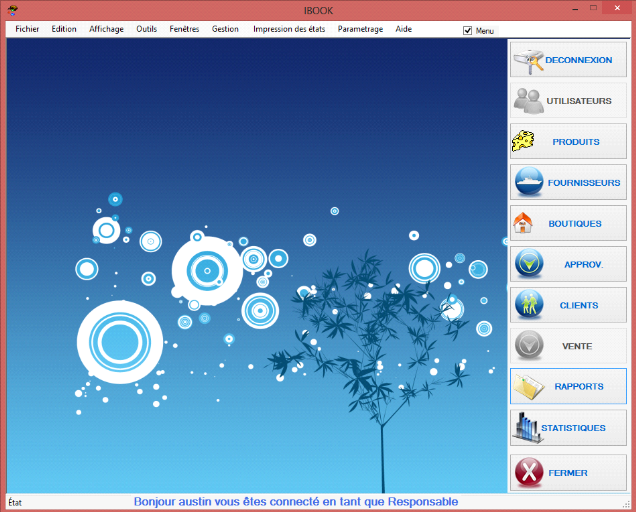Click the house icon for BOUTIQUES
Image resolution: width=636 pixels, height=512 pixels.
point(523,223)
